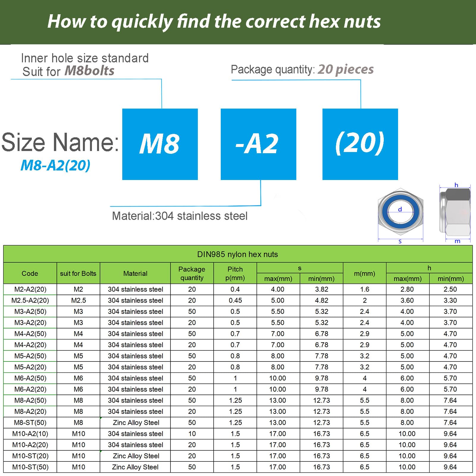Select the 'M3-A2(20)' code cell

tap(30, 323)
